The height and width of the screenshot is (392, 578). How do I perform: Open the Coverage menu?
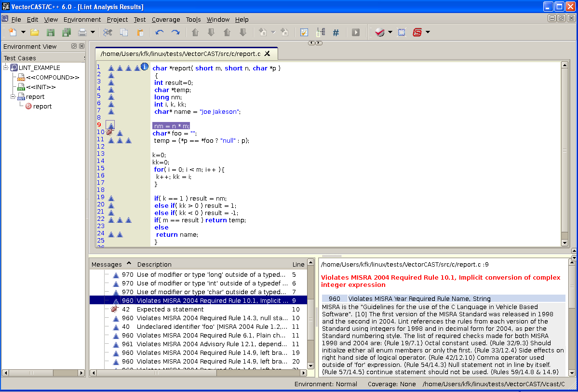(166, 19)
